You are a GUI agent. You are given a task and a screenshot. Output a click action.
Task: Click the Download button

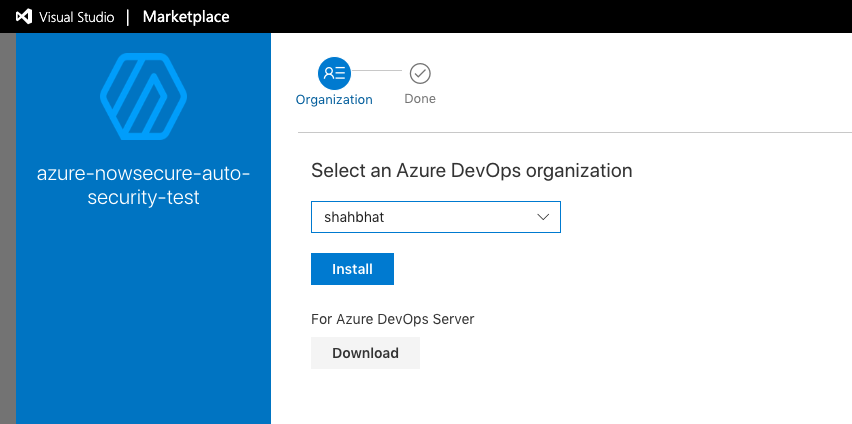(365, 353)
